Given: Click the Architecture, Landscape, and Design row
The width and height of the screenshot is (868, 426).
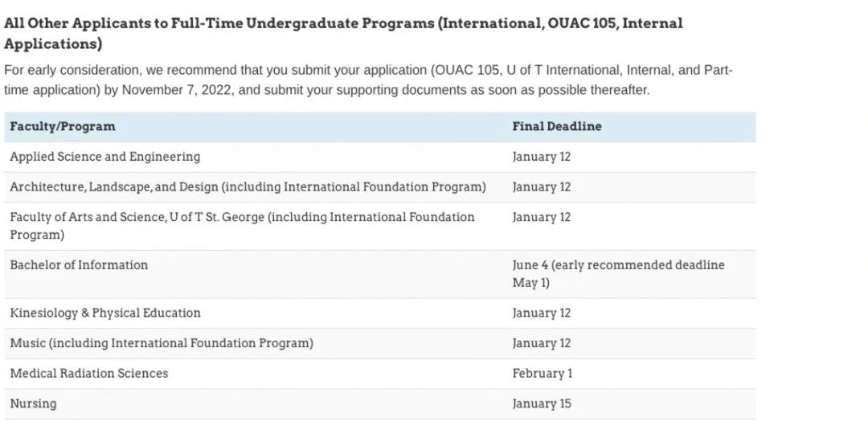Looking at the screenshot, I should point(248,186).
